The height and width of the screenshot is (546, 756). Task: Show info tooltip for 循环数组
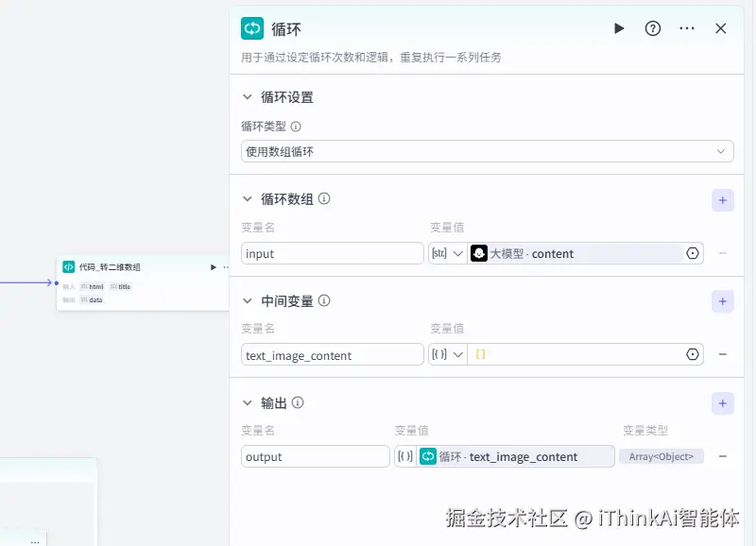pyautogui.click(x=324, y=198)
